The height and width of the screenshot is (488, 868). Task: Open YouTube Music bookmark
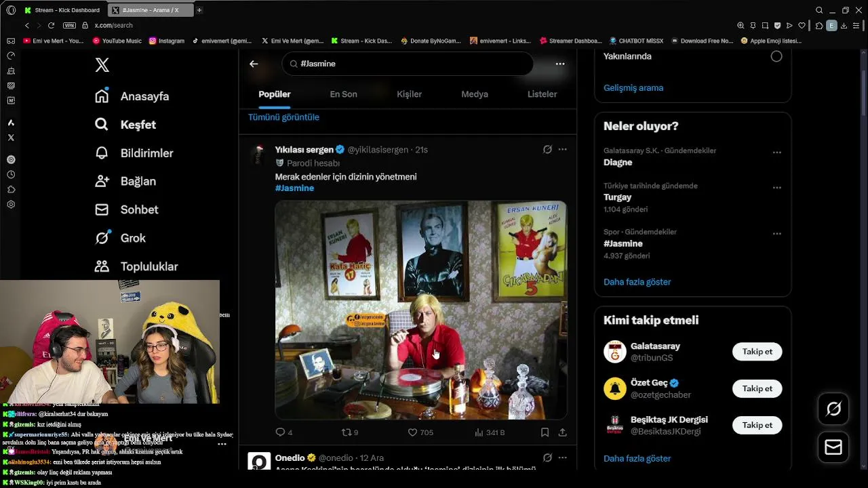click(x=117, y=41)
